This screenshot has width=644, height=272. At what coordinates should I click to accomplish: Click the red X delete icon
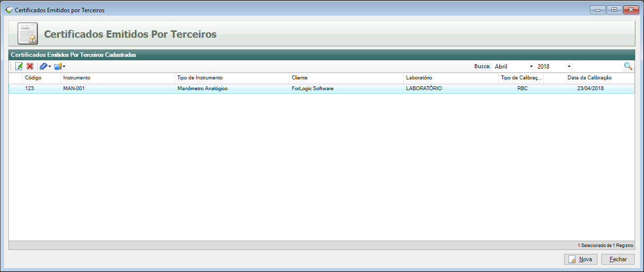30,66
